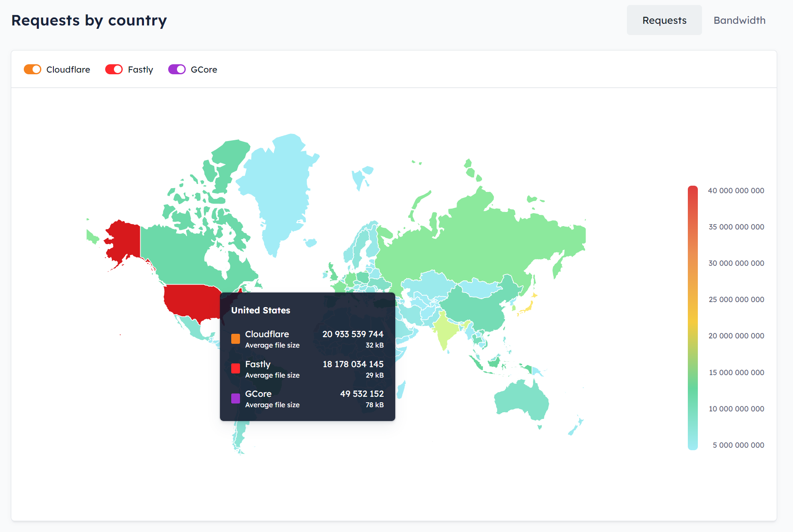793x532 pixels.
Task: Click Iceland on the world map
Action: point(360,177)
